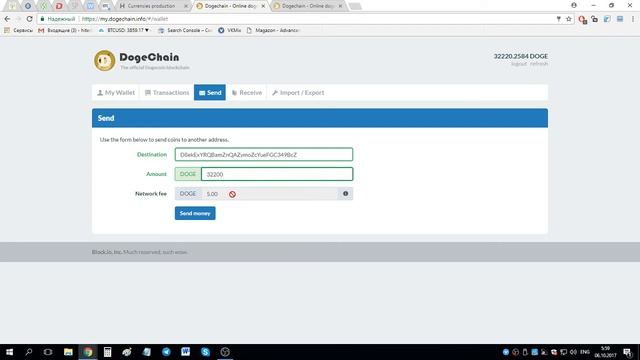Open Word from the taskbar

[x=186, y=352]
